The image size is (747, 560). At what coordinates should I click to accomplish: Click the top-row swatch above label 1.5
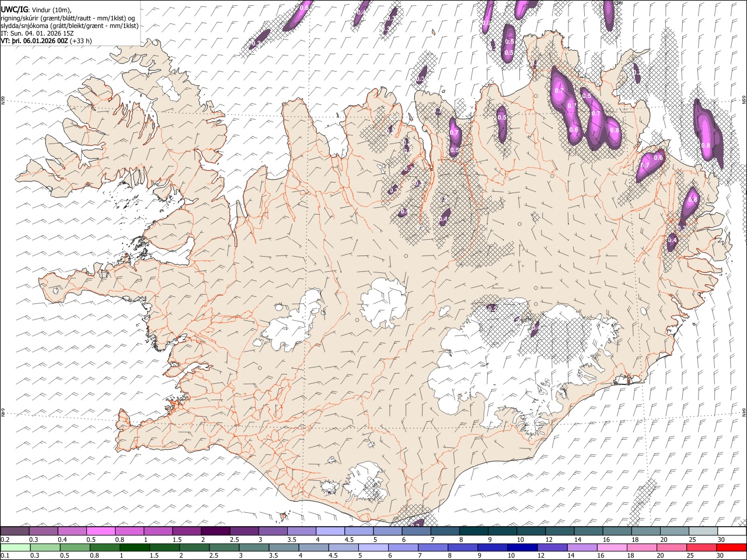tap(187, 531)
